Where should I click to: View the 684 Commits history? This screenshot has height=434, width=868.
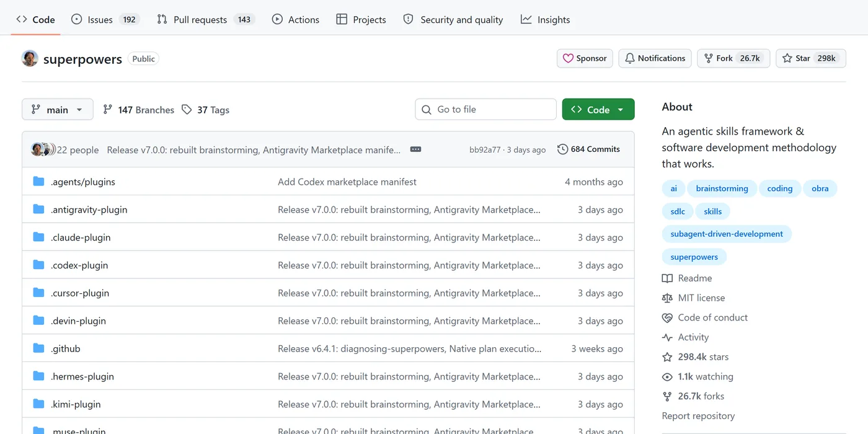point(588,149)
